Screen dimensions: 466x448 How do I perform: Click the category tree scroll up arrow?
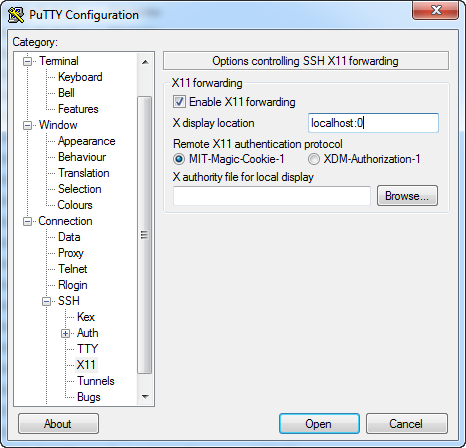pos(145,62)
